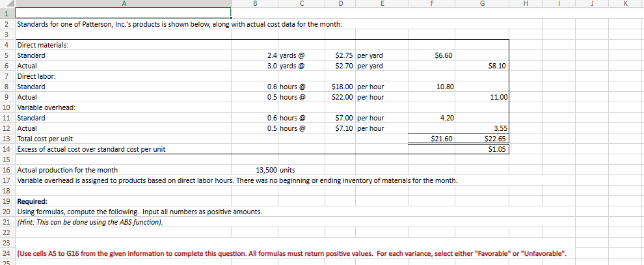Select the 3.0 actual yards cell
This screenshot has width=644, height=265.
[254, 66]
